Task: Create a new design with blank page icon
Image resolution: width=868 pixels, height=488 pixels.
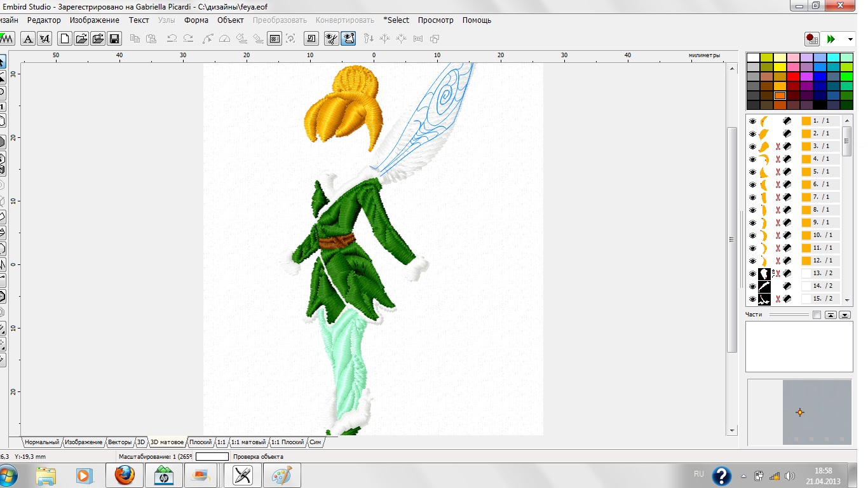Action: (x=65, y=39)
